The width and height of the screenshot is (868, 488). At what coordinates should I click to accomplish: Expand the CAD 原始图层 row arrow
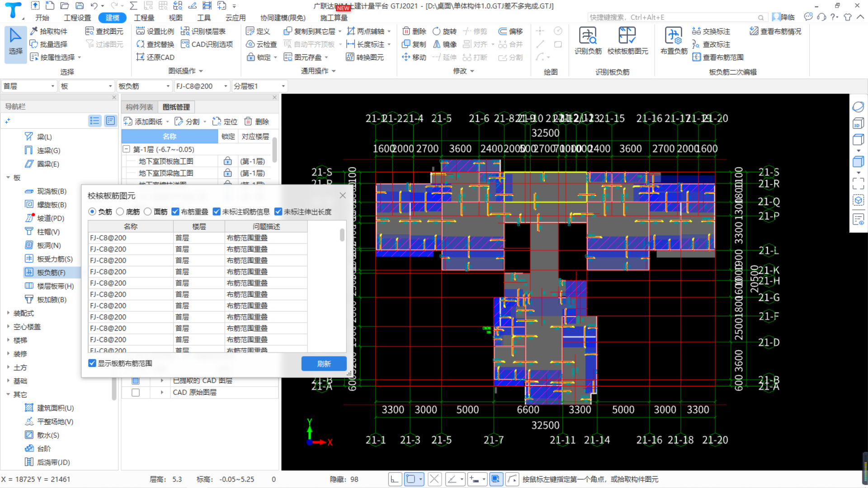coord(162,392)
